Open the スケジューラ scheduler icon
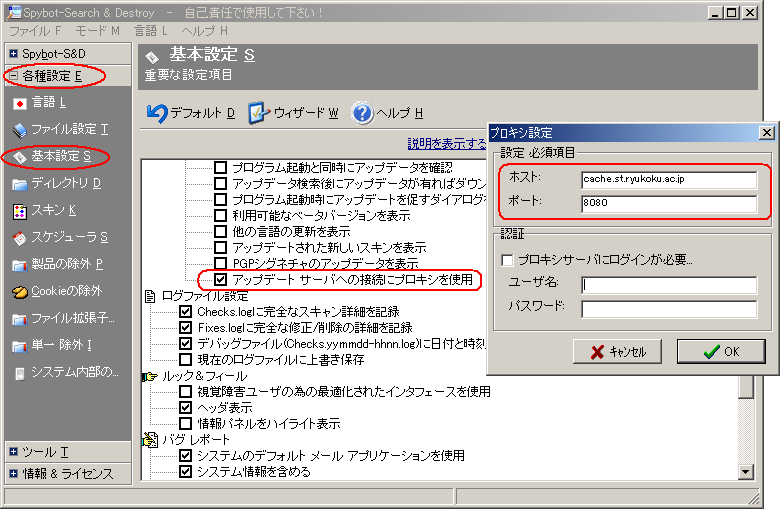The width and height of the screenshot is (781, 509). tap(19, 238)
